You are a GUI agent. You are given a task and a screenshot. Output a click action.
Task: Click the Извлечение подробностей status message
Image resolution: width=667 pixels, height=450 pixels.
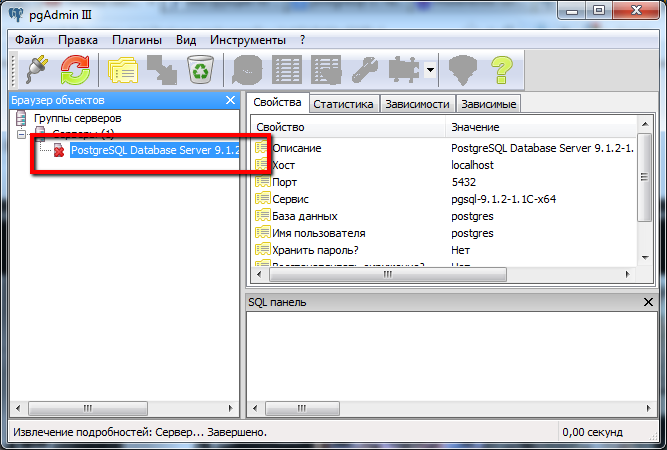coord(140,432)
